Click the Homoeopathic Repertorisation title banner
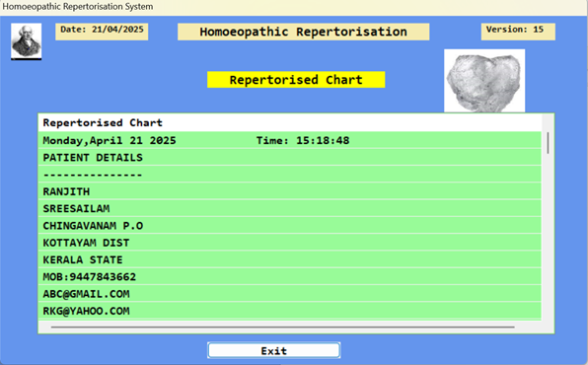 coord(304,32)
